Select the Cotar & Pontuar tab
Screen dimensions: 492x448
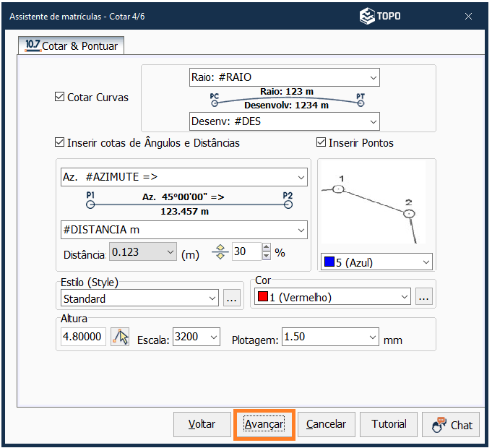click(72, 46)
